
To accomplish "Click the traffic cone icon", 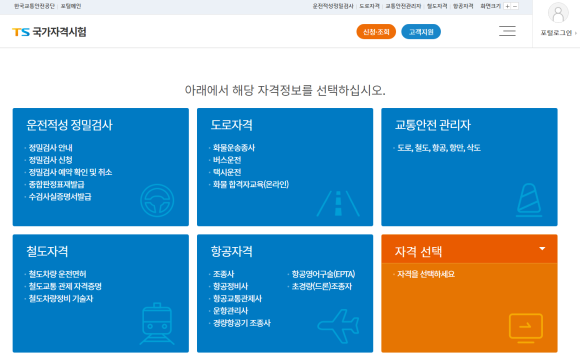I will (529, 200).
